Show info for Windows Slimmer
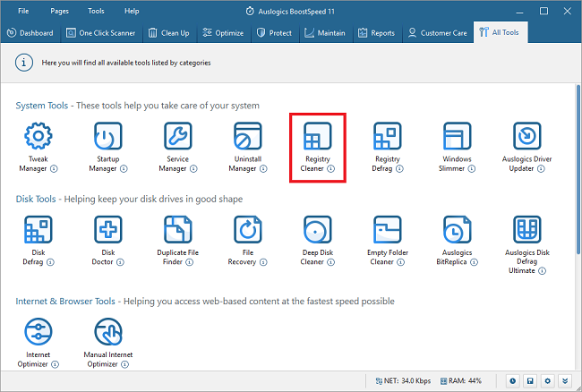The width and height of the screenshot is (582, 392). pos(471,169)
